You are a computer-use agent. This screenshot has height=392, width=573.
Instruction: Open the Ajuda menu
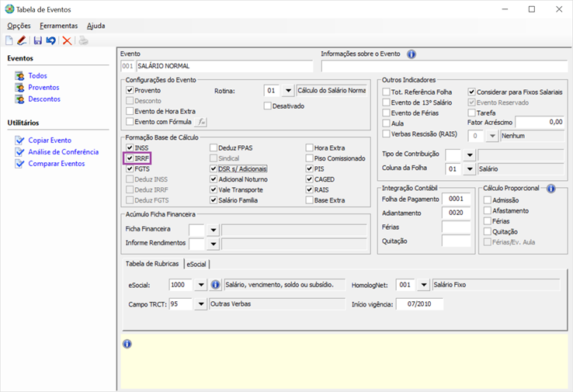(x=96, y=26)
